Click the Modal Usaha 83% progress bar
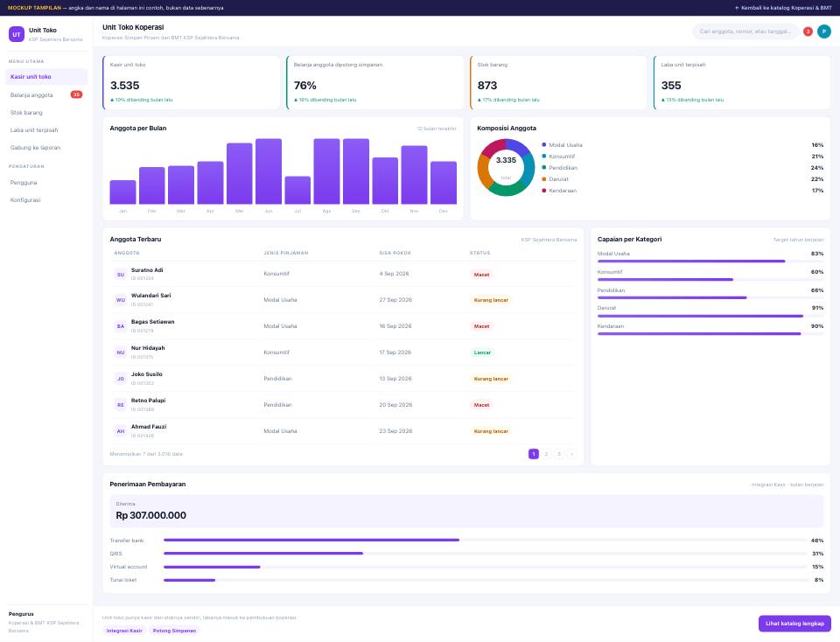Viewport: 840px width, 642px height. coord(710,262)
